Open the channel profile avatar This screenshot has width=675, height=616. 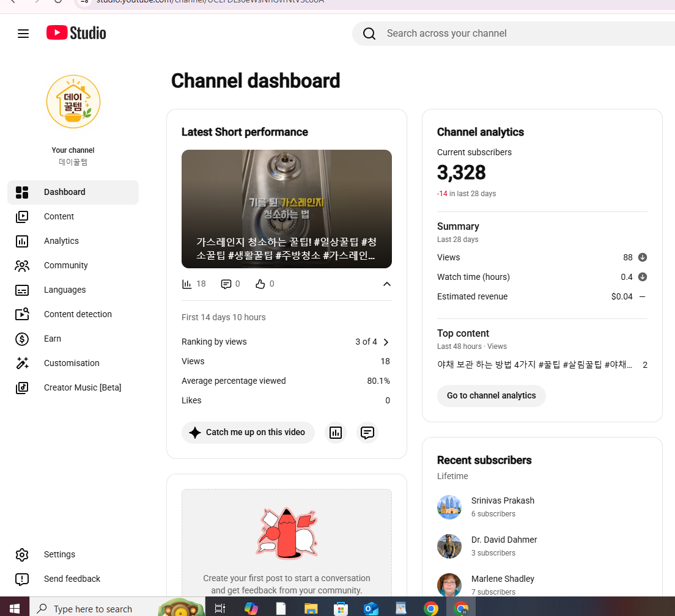pyautogui.click(x=73, y=101)
